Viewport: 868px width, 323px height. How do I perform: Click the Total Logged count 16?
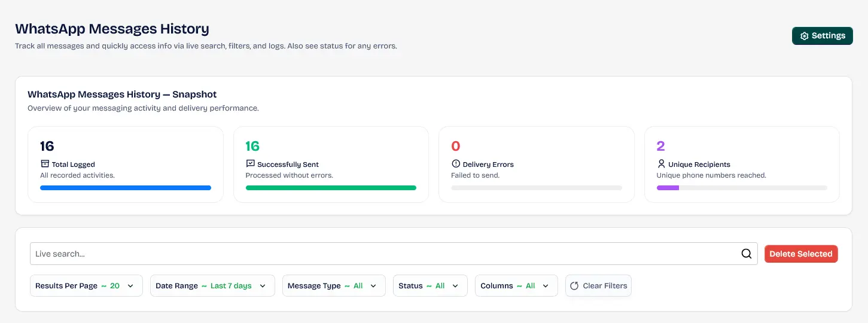47,146
